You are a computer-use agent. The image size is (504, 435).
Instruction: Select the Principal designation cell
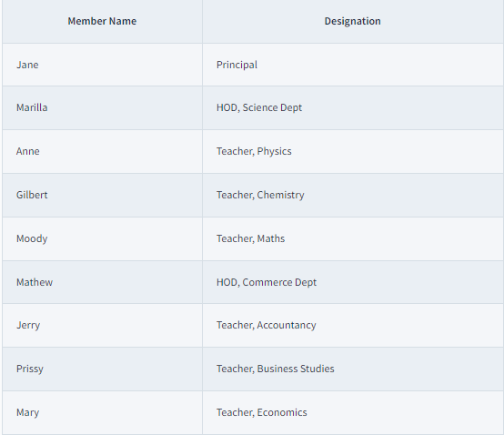click(x=353, y=65)
